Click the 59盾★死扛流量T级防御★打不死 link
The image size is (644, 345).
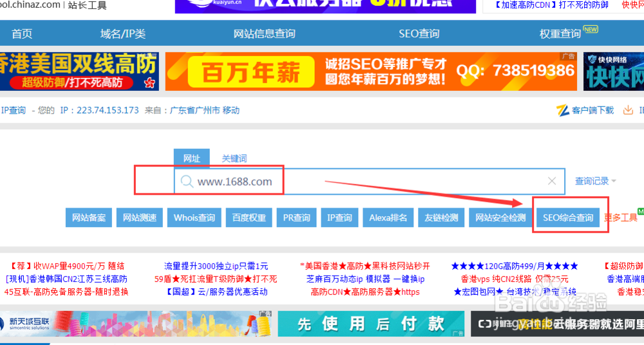click(x=216, y=279)
